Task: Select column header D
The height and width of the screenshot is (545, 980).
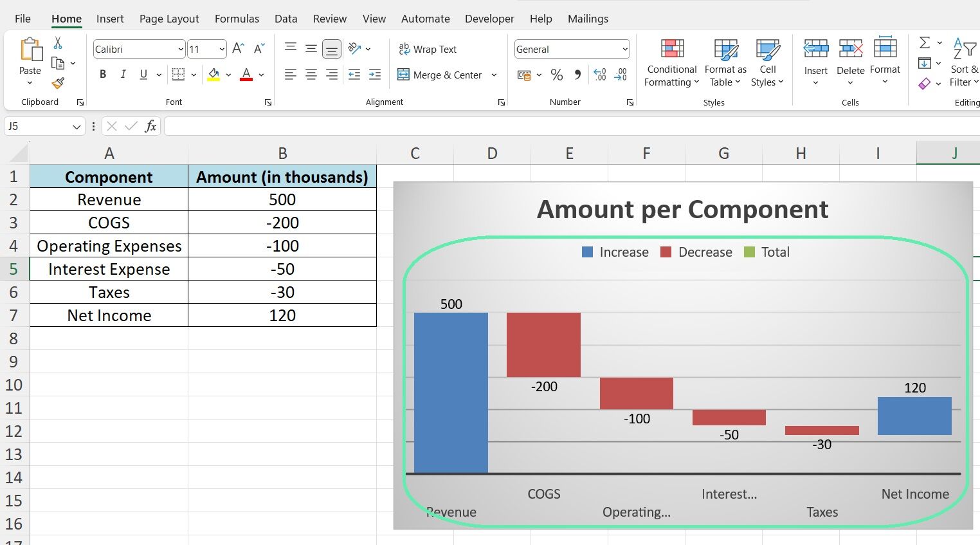Action: point(492,153)
